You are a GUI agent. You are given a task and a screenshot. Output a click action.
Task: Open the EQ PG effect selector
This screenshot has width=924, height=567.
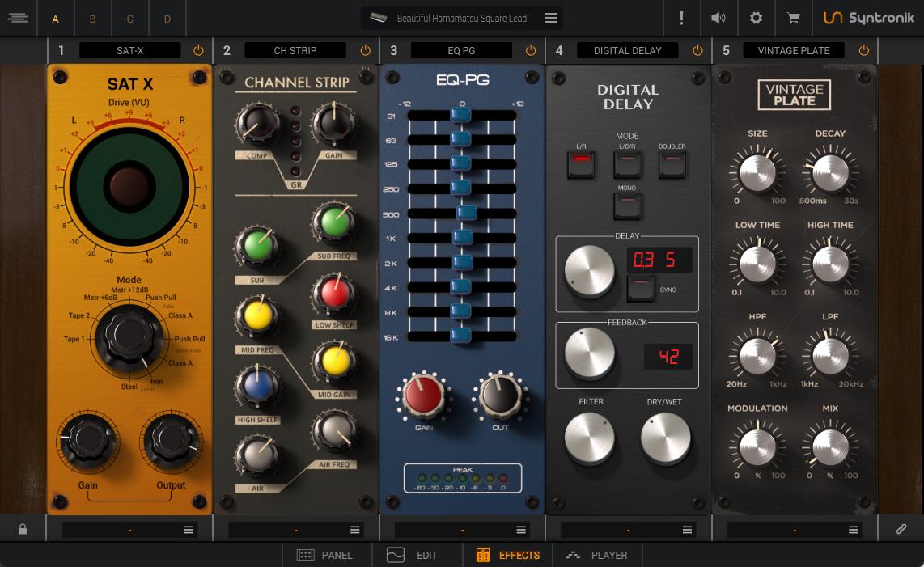[461, 50]
